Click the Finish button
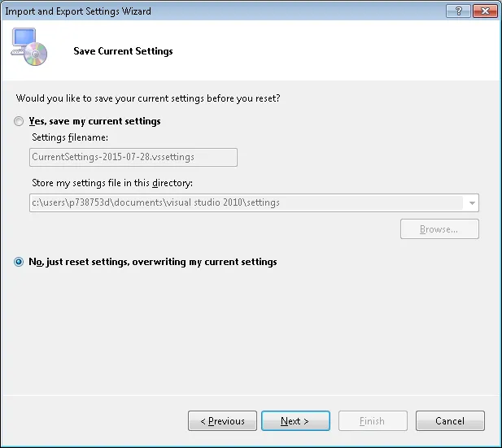Screen dimensions: 502x448 click(373, 421)
